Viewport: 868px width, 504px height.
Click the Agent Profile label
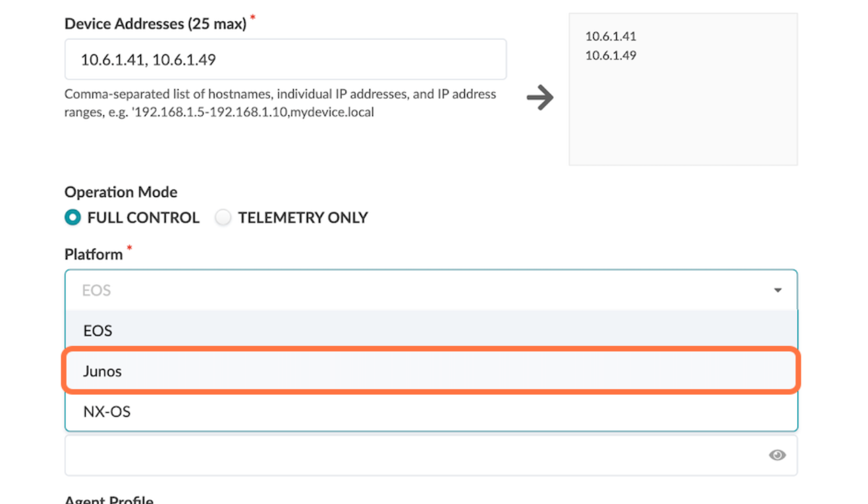click(x=109, y=500)
